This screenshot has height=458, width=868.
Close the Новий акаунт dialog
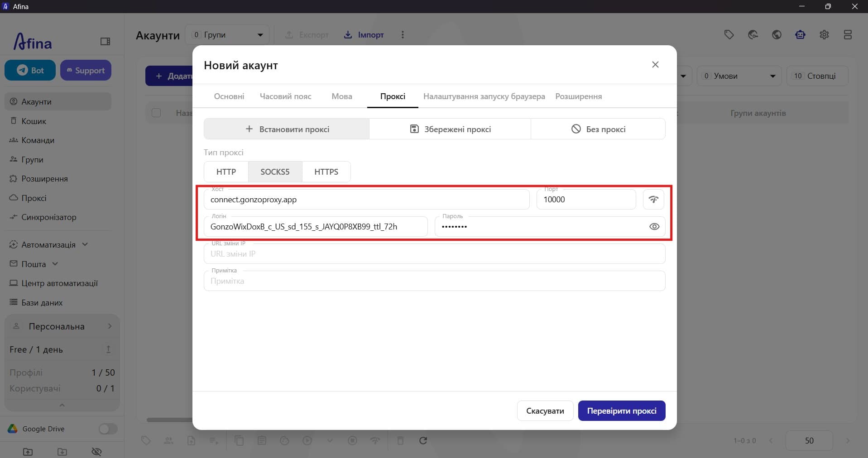[655, 65]
